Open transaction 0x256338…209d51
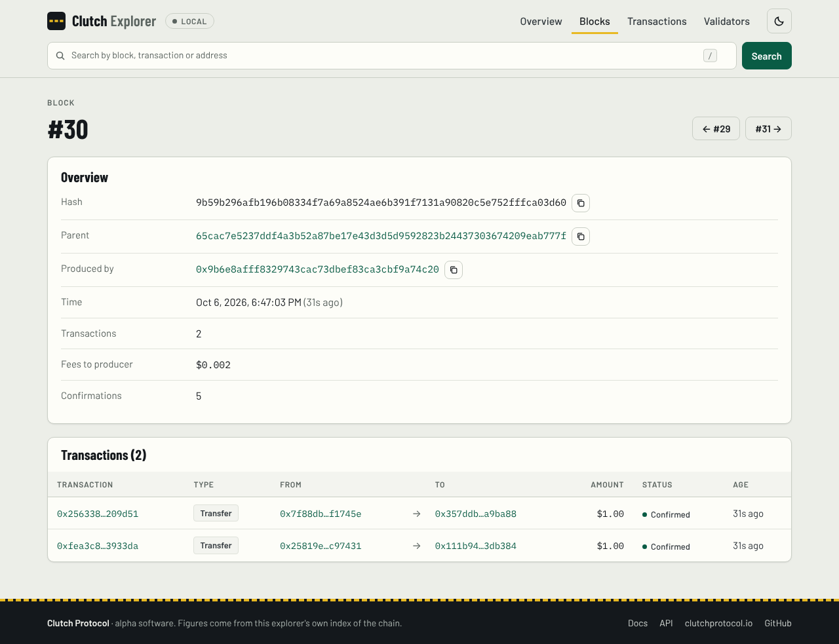839x644 pixels. [98, 514]
